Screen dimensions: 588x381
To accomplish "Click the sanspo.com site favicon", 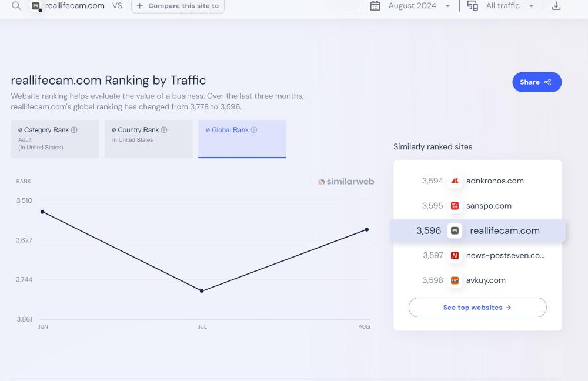I will 455,206.
